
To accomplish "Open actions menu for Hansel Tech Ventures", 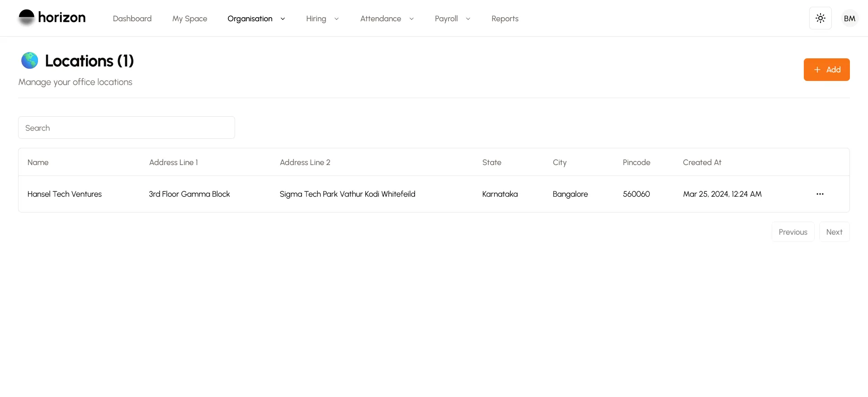I will point(820,194).
